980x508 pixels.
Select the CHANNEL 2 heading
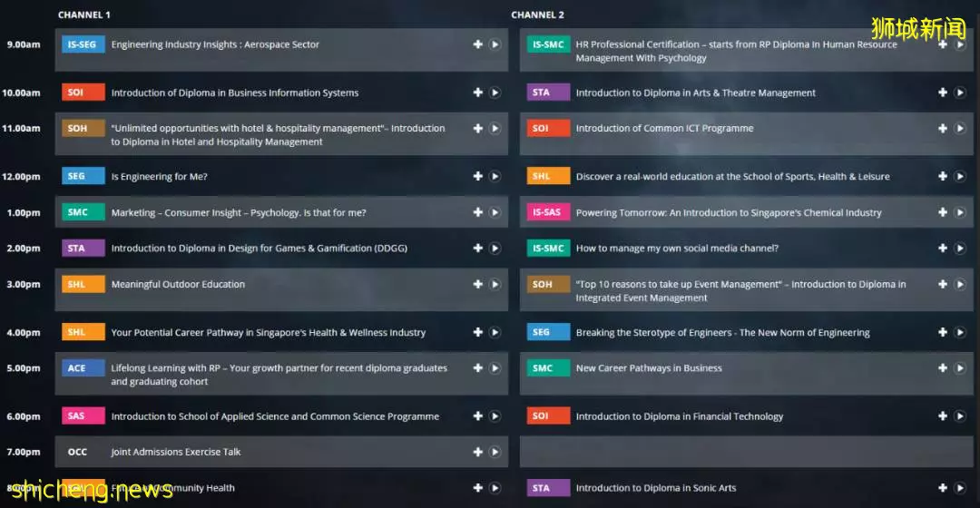click(x=537, y=15)
